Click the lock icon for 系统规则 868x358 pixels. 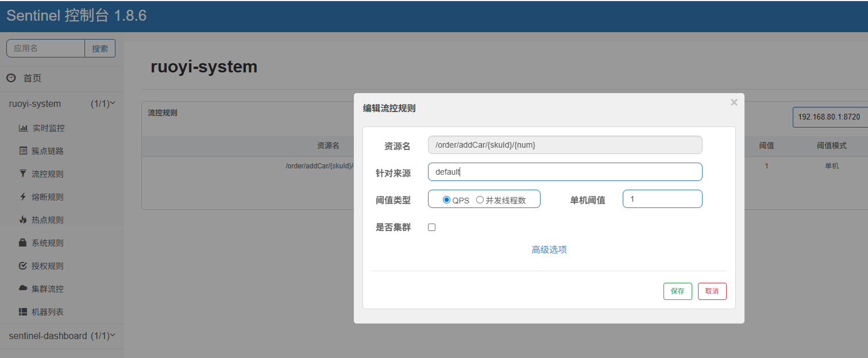[x=23, y=243]
